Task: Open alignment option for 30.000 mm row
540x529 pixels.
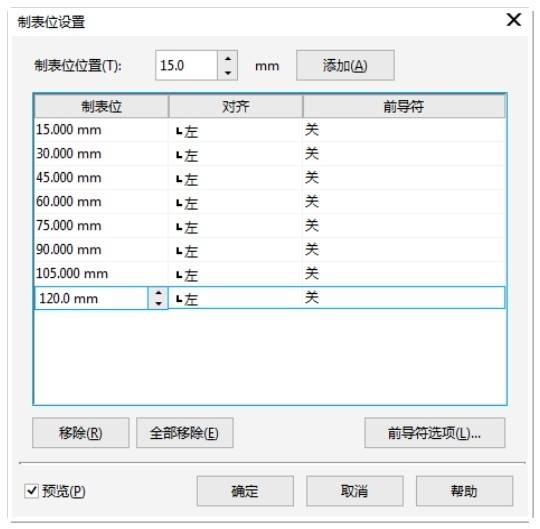Action: [235, 154]
